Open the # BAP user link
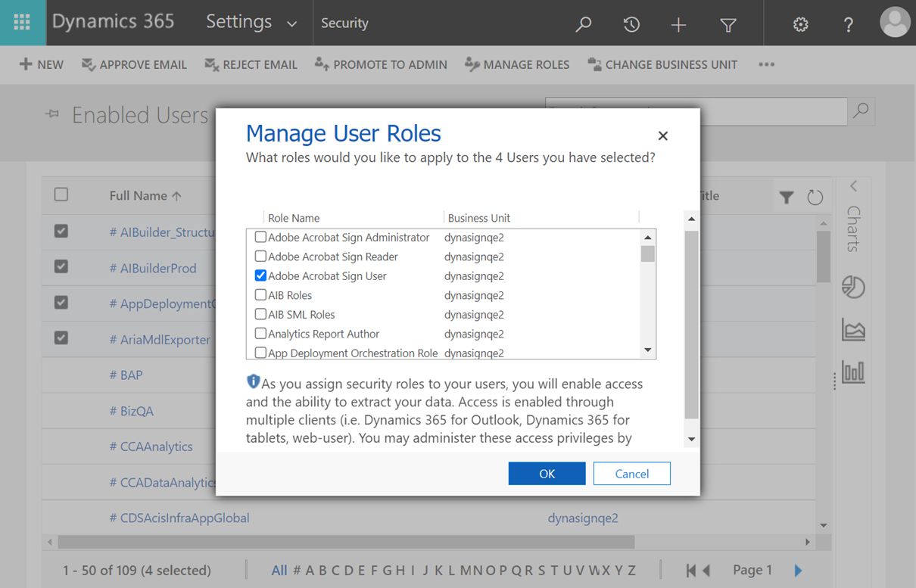The image size is (916, 588). coord(126,375)
